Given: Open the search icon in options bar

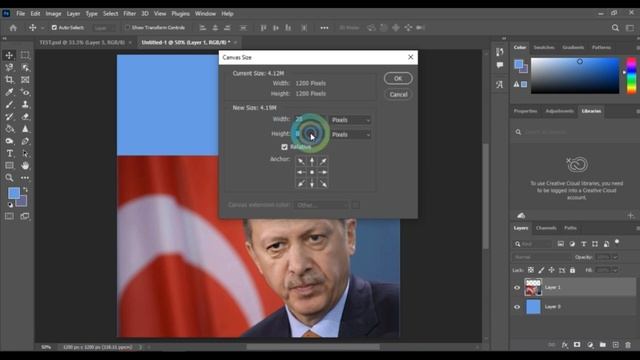Looking at the screenshot, I should (x=615, y=28).
